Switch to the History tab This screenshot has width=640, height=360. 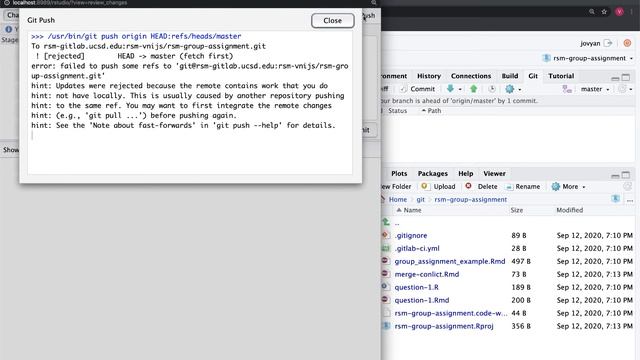click(429, 76)
